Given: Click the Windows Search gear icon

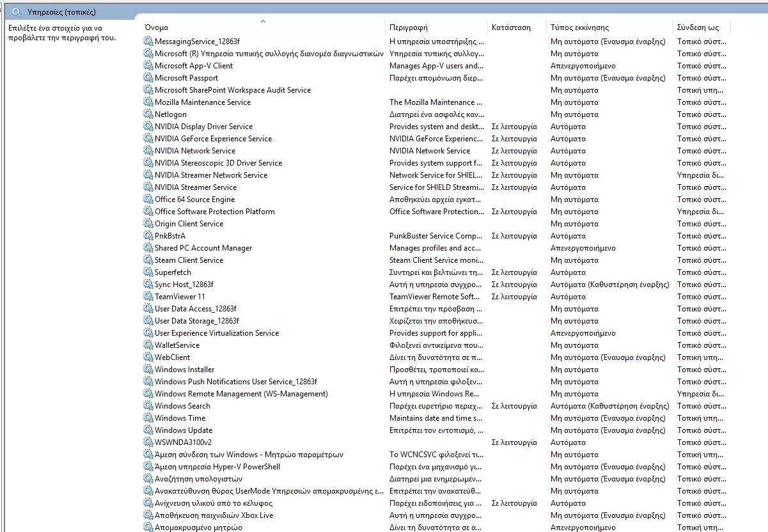Looking at the screenshot, I should coord(148,406).
